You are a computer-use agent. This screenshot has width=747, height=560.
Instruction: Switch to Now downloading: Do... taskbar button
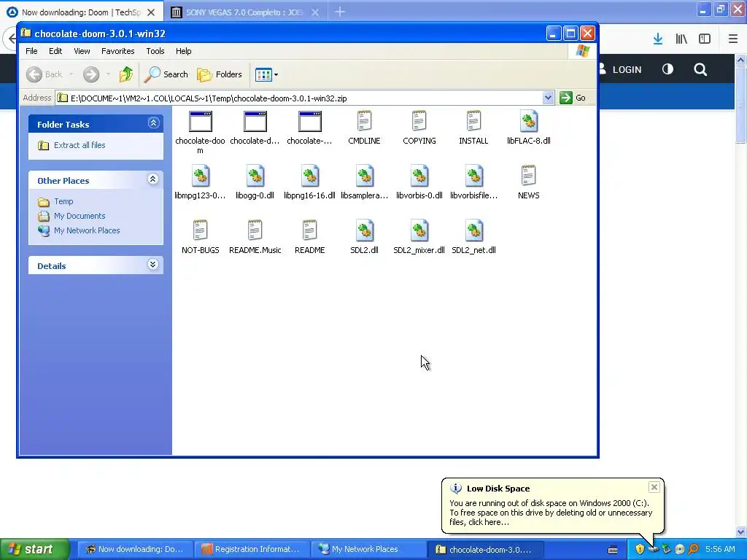click(x=135, y=549)
